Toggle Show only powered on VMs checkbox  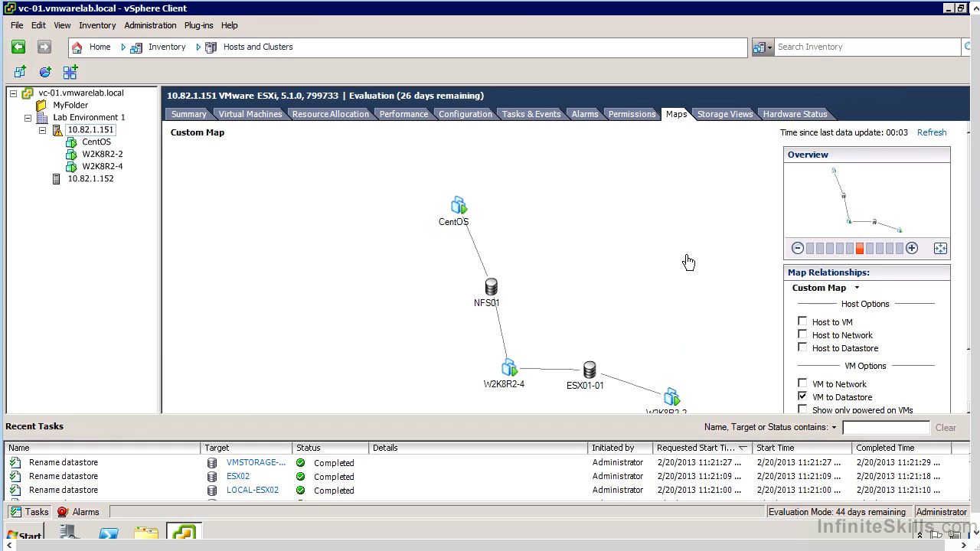pos(802,409)
